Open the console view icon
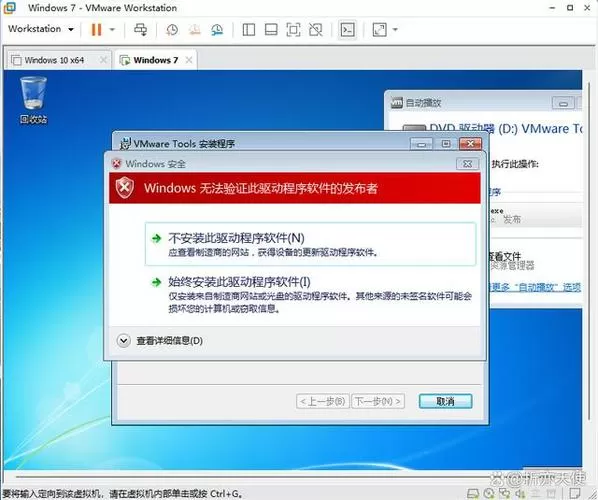 click(347, 30)
